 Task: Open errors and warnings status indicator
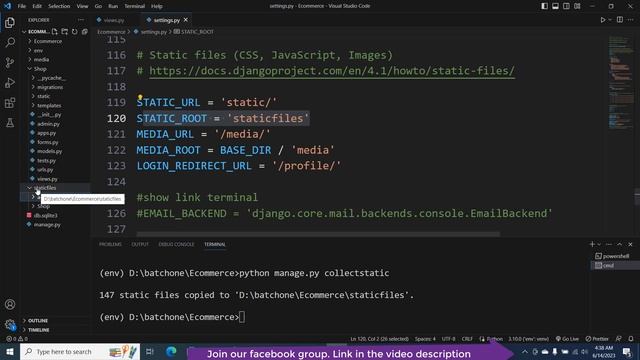(x=17, y=339)
